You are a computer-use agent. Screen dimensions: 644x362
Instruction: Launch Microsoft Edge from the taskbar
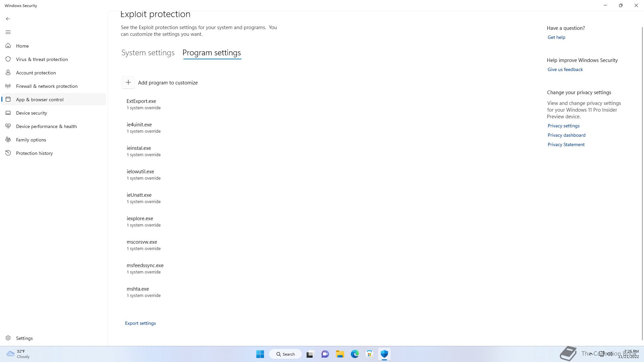coord(355,354)
